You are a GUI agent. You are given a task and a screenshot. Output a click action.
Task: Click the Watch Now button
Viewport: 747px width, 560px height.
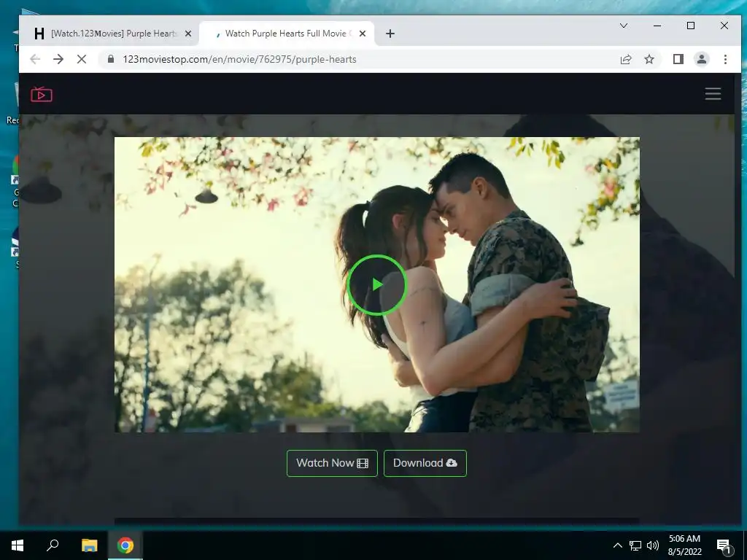coord(332,463)
